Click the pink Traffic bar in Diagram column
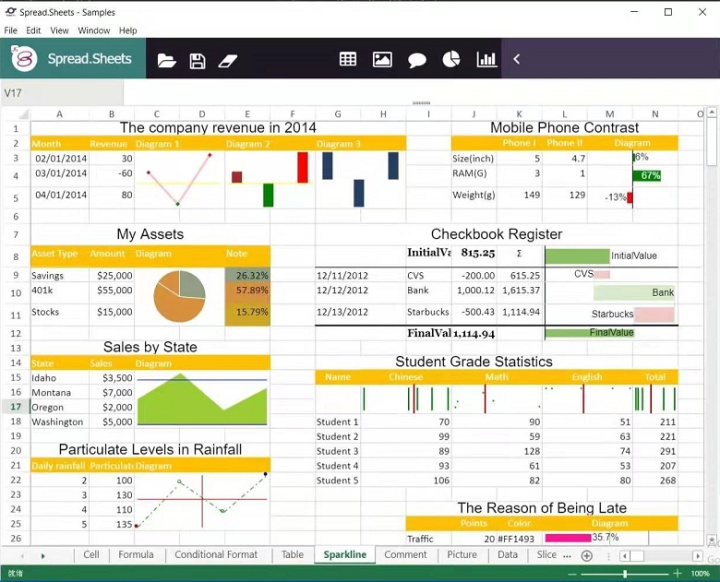 568,537
